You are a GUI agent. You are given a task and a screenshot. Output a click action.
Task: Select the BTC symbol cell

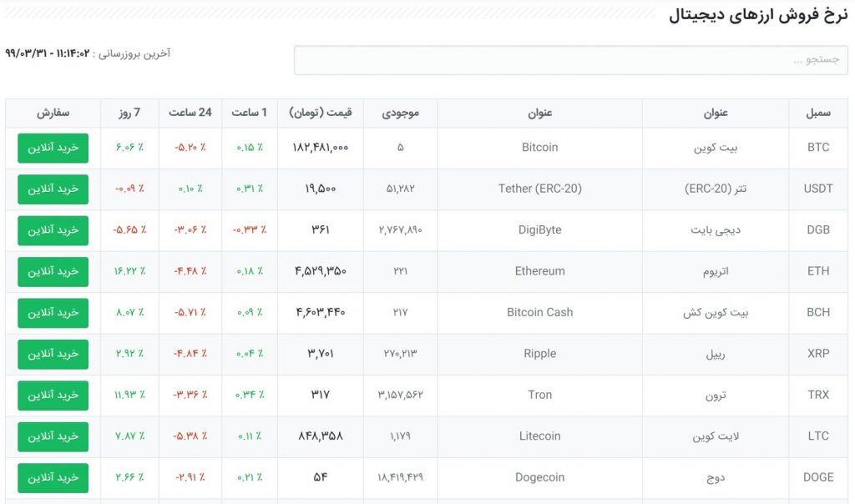[x=818, y=147]
